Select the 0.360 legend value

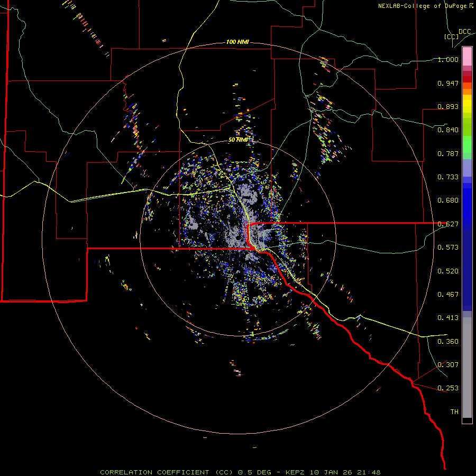click(448, 342)
